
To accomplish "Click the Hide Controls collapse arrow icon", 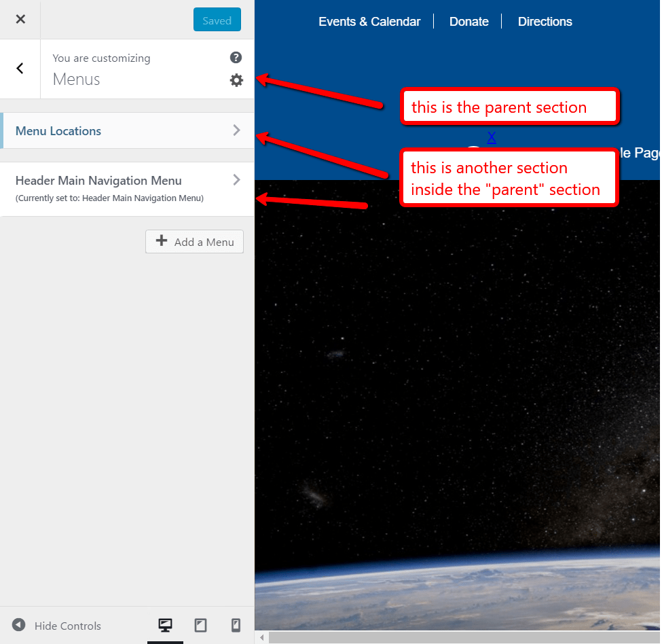I will pyautogui.click(x=18, y=624).
